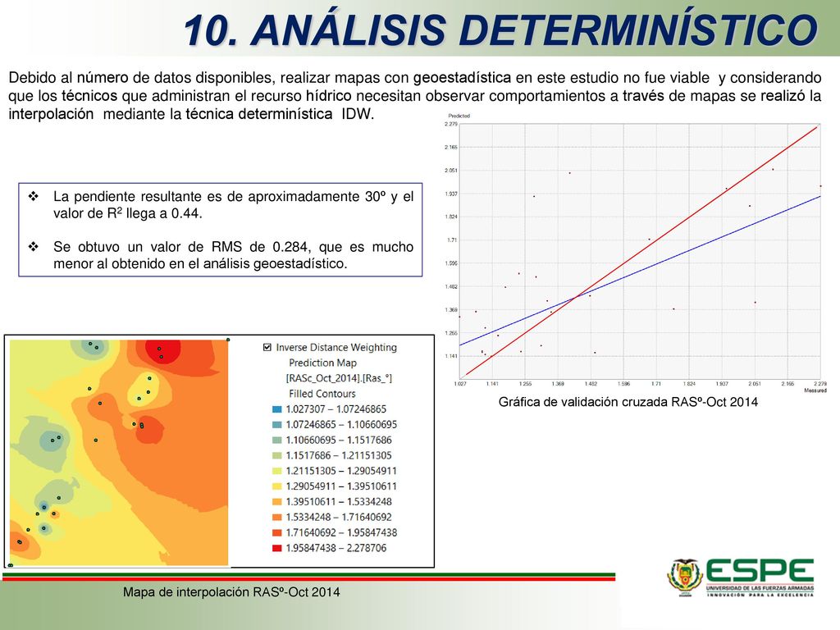
Task: Select the 1.21151305 – 1.29054911 yellow swatch
Action: point(277,472)
